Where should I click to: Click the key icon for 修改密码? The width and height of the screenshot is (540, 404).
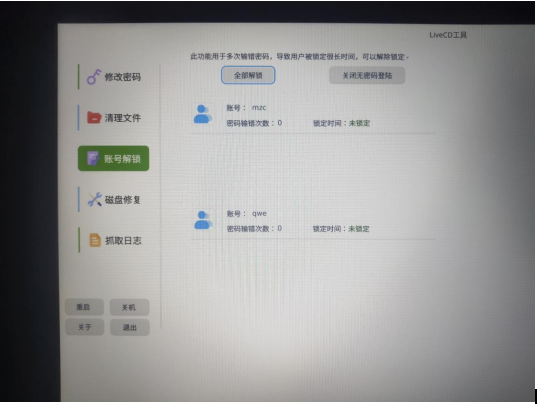[x=94, y=76]
